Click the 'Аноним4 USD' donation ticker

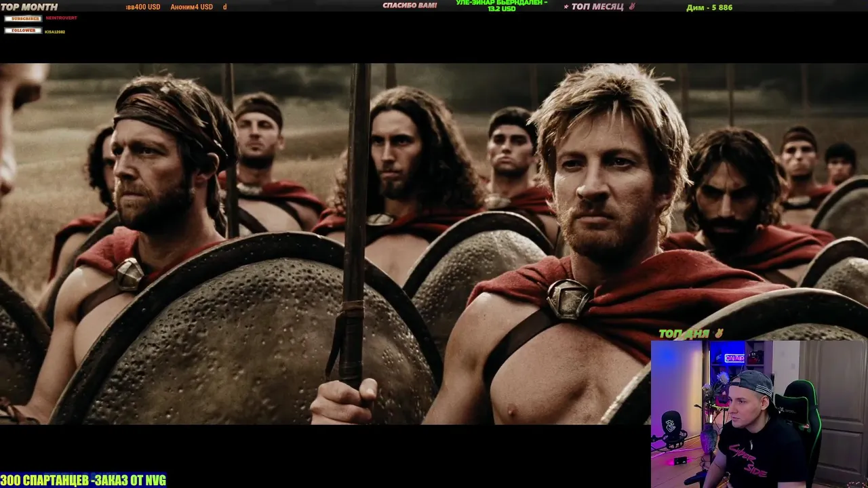coord(192,7)
